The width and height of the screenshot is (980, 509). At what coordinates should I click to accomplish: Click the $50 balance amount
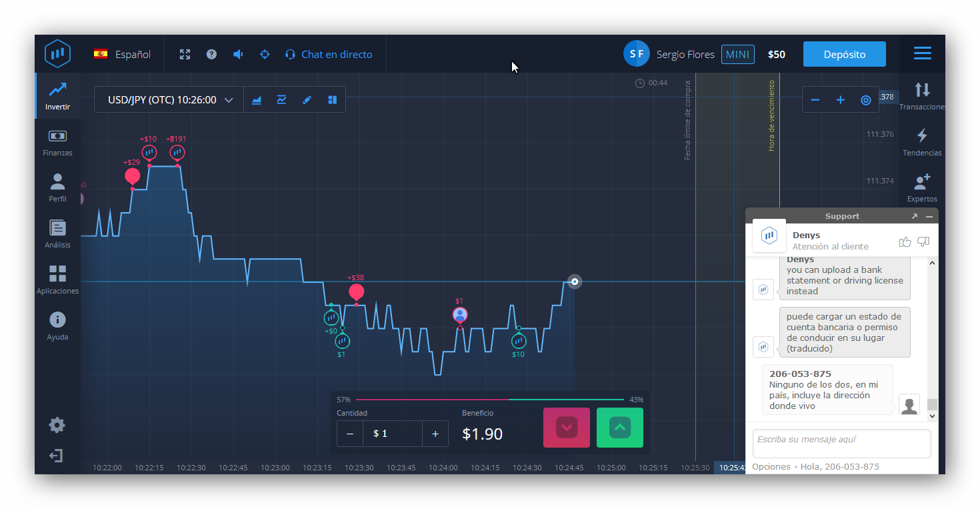[x=777, y=55]
